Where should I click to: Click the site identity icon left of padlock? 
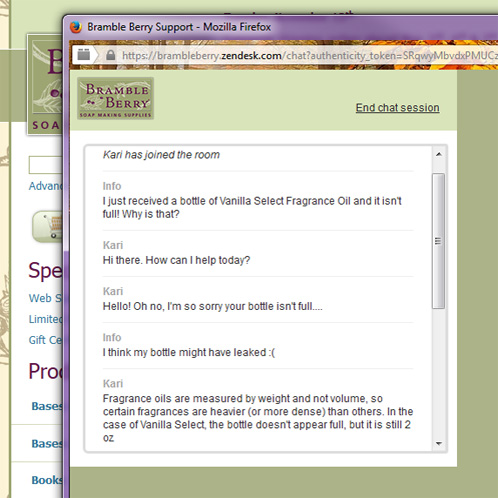84,55
